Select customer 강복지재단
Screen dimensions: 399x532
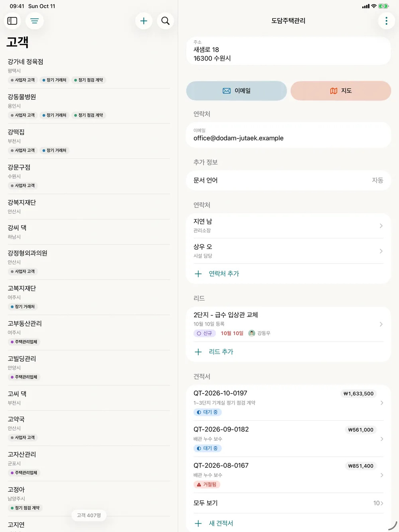[x=89, y=206]
